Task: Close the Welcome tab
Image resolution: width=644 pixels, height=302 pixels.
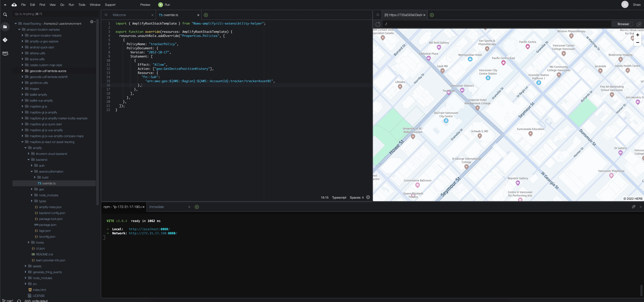Action: pos(152,15)
